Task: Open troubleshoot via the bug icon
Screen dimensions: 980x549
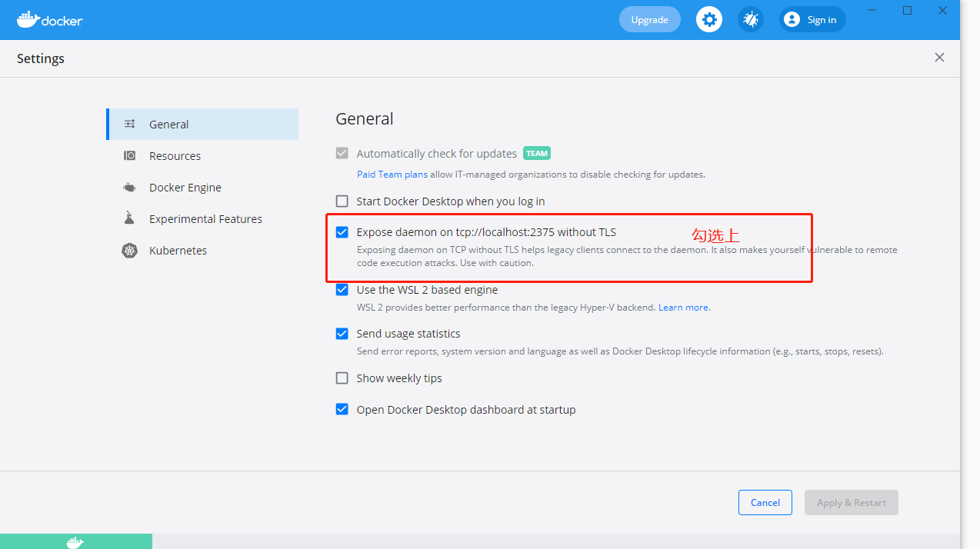Action: (x=751, y=19)
